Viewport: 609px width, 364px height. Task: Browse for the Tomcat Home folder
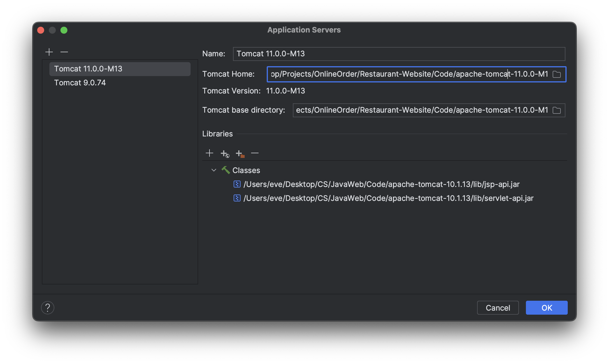[x=557, y=74]
